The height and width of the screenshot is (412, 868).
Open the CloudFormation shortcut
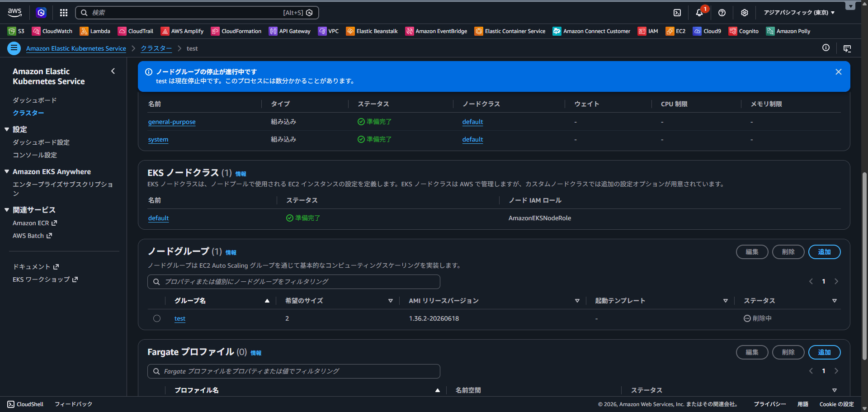(x=236, y=31)
